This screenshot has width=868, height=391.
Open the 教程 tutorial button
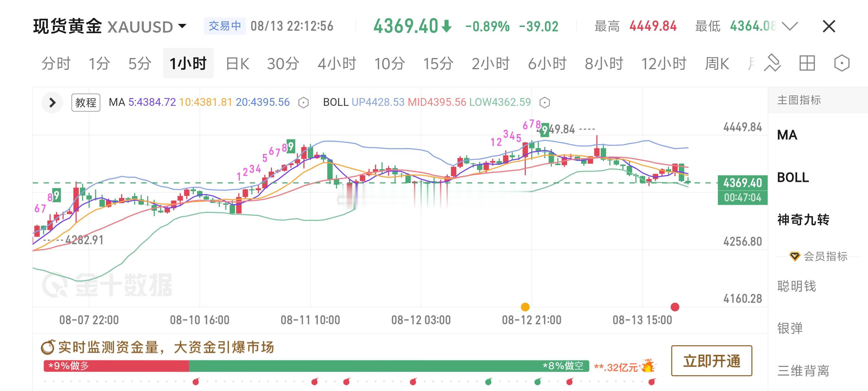(x=86, y=102)
